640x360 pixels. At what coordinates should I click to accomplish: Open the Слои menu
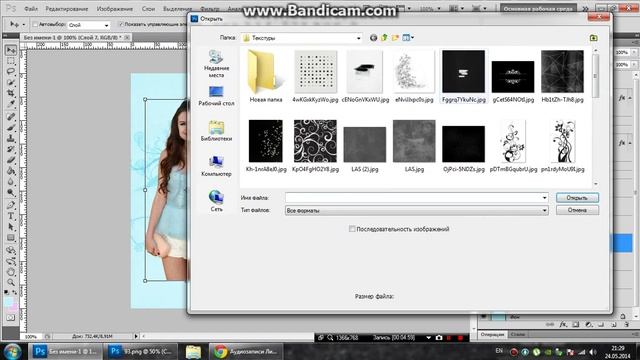tap(148, 9)
